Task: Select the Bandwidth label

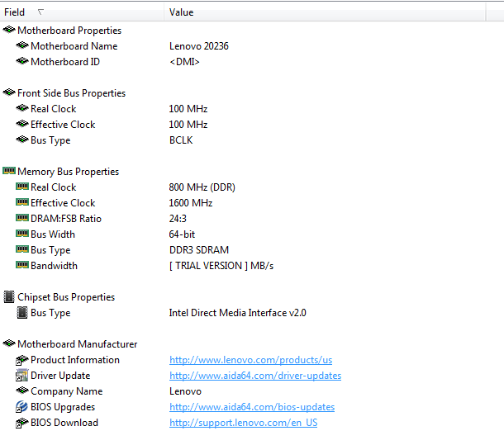Action: point(55,266)
